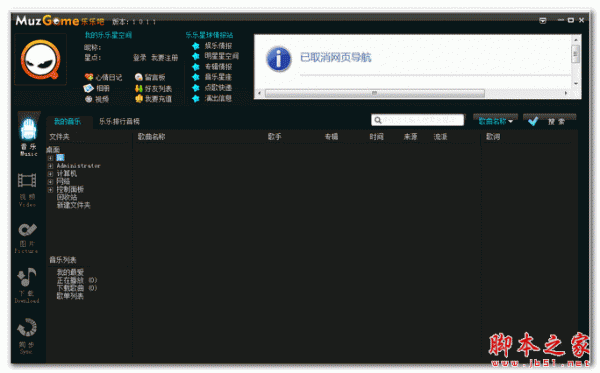Click the 歌词 lyrics panel header
Image resolution: width=600 pixels, height=373 pixels.
[x=493, y=137]
